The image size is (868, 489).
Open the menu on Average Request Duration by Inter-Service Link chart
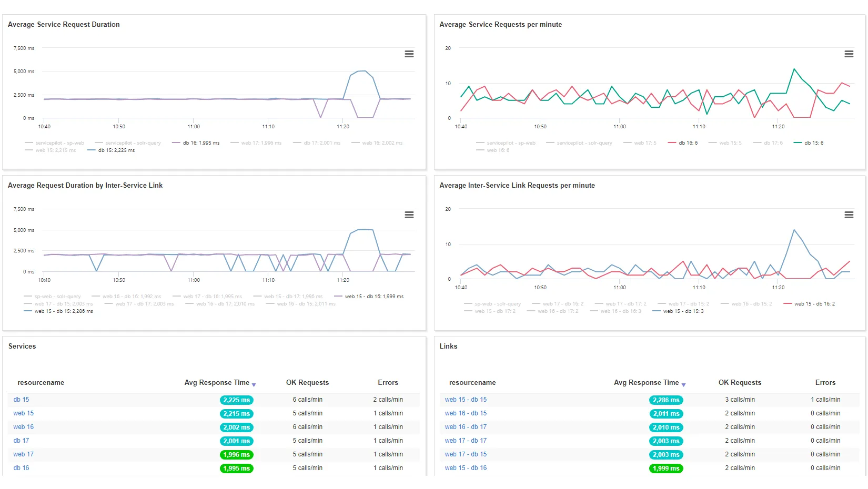(x=409, y=215)
